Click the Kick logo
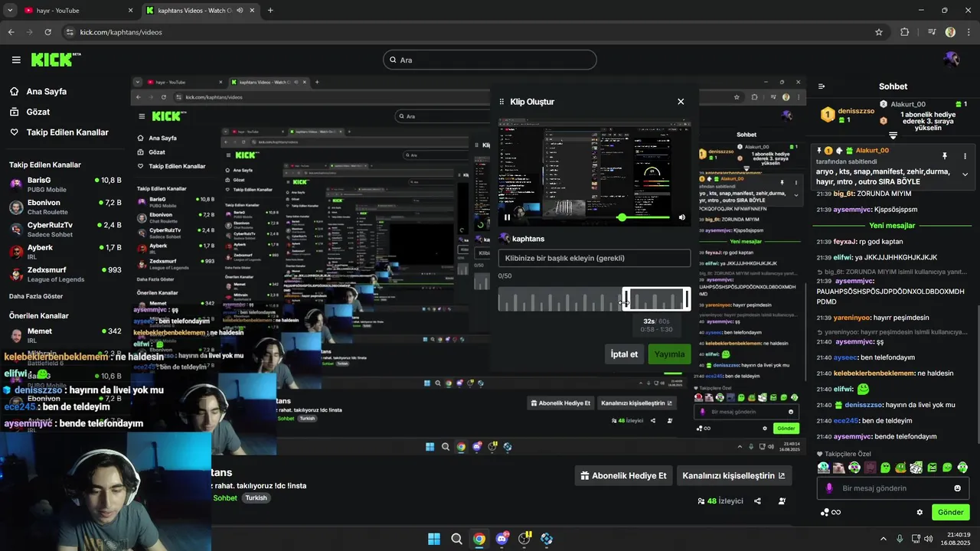This screenshot has height=551, width=980. click(56, 60)
